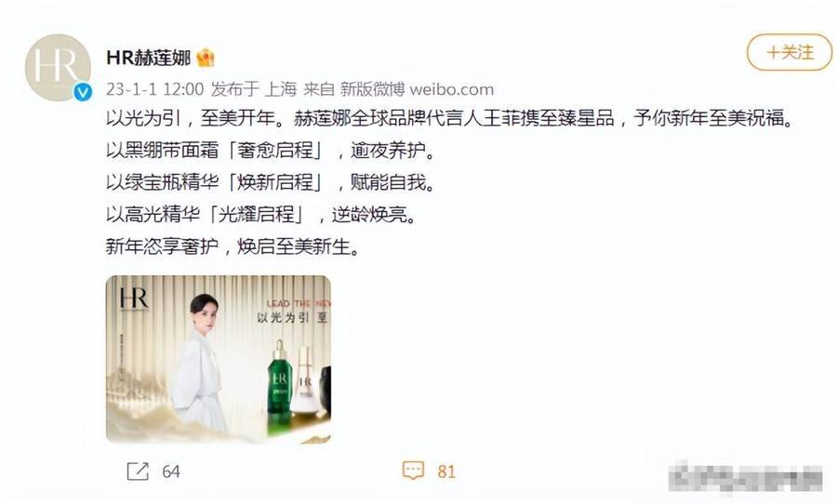Click the first line mentioning 王菲
This screenshot has height=504, width=837.
click(x=450, y=118)
